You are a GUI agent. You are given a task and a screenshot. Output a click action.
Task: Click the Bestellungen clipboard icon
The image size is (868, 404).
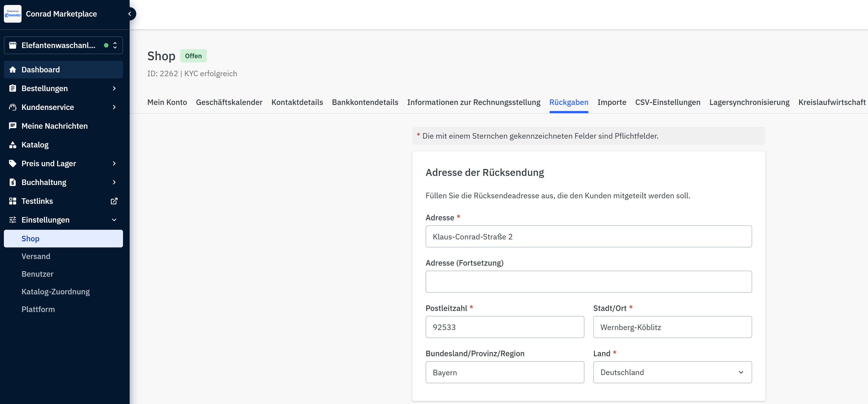[x=12, y=88]
